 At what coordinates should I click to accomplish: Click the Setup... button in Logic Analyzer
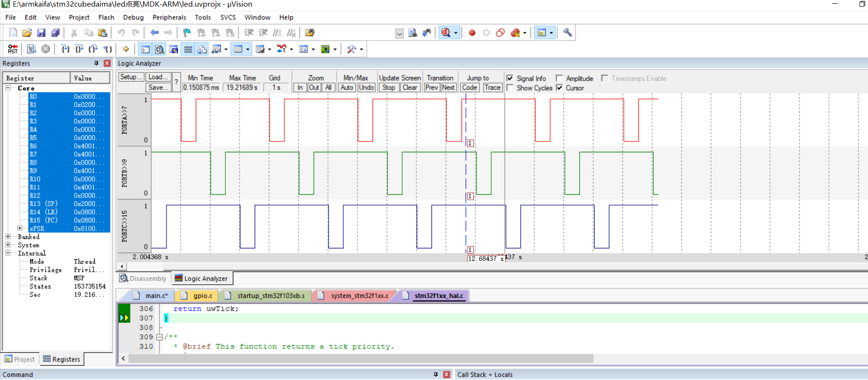pyautogui.click(x=131, y=77)
